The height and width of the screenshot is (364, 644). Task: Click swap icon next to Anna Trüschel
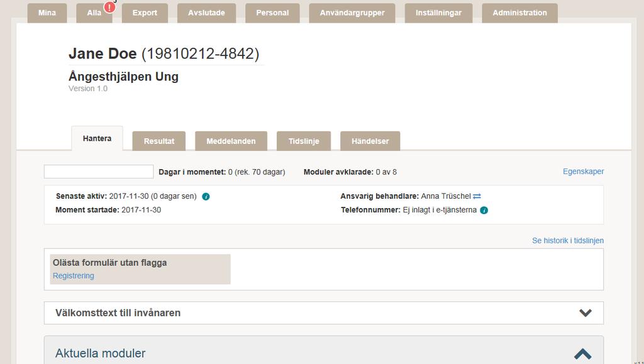tap(477, 196)
